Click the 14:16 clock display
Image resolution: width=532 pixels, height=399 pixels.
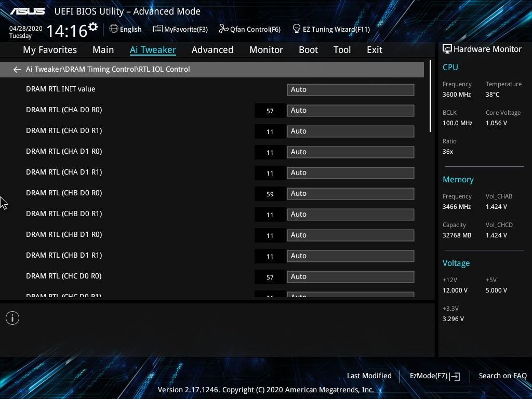tap(67, 31)
